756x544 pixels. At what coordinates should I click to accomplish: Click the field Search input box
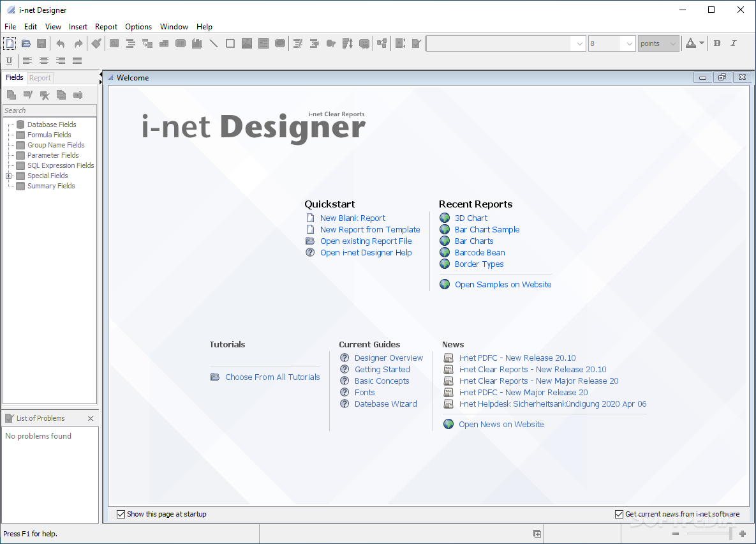tap(50, 110)
